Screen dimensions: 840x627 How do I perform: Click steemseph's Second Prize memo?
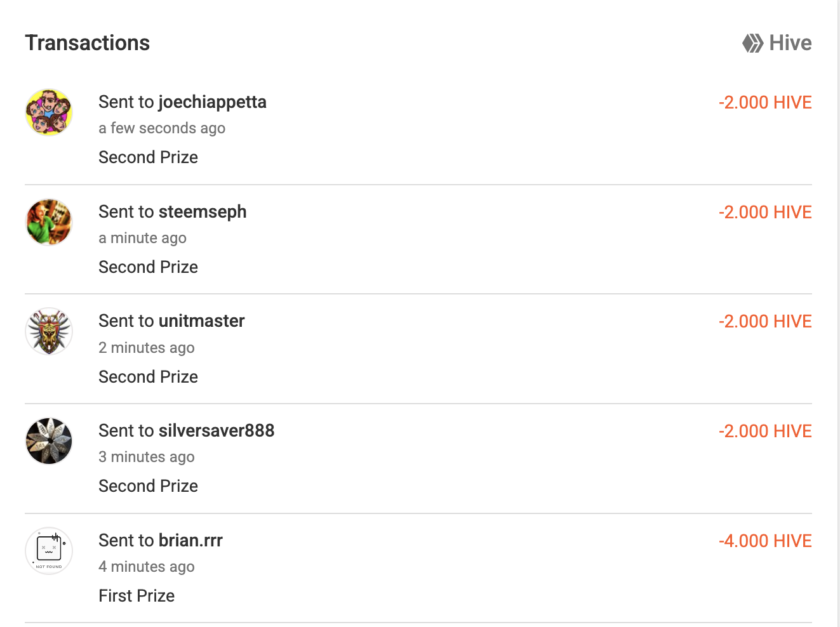(148, 267)
